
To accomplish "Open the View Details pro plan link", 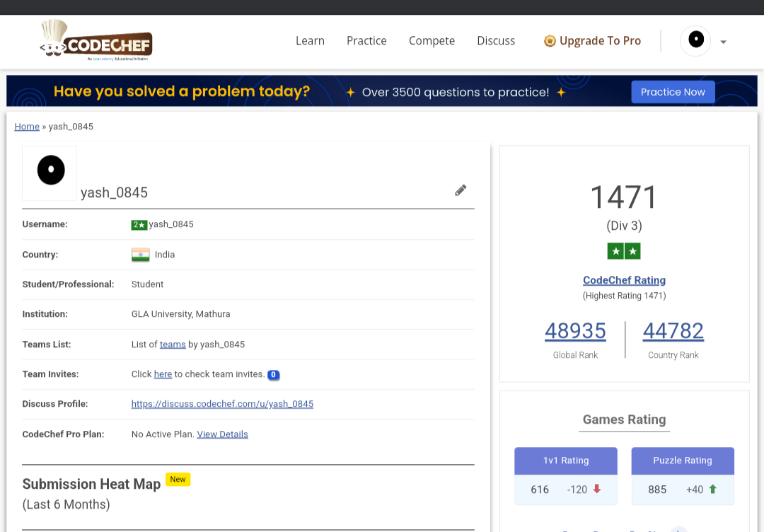I will tap(222, 434).
